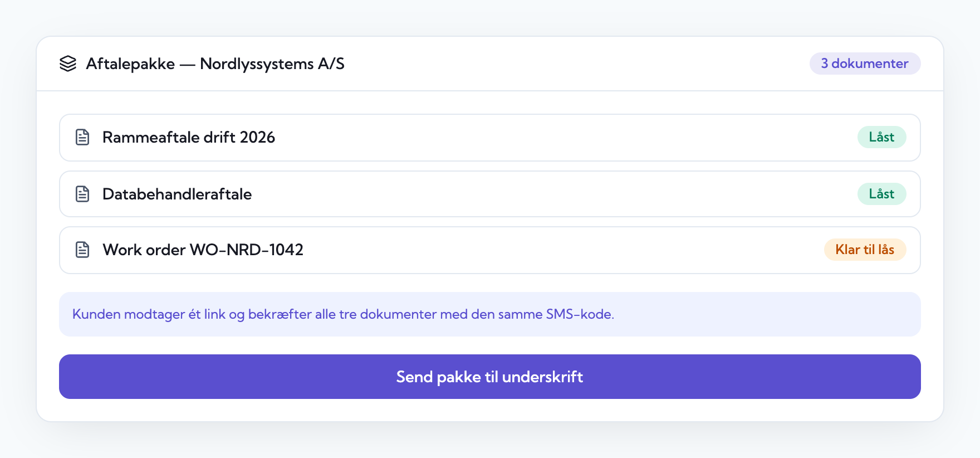The height and width of the screenshot is (458, 980).
Task: Select the Databehandleraftale title text
Action: click(x=177, y=194)
